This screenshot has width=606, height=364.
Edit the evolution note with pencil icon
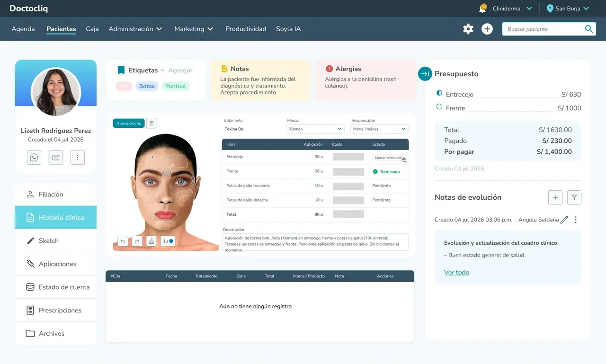(564, 220)
